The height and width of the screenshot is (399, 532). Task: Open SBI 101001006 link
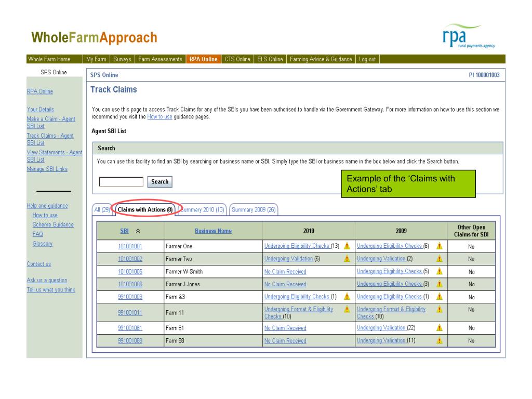[130, 284]
